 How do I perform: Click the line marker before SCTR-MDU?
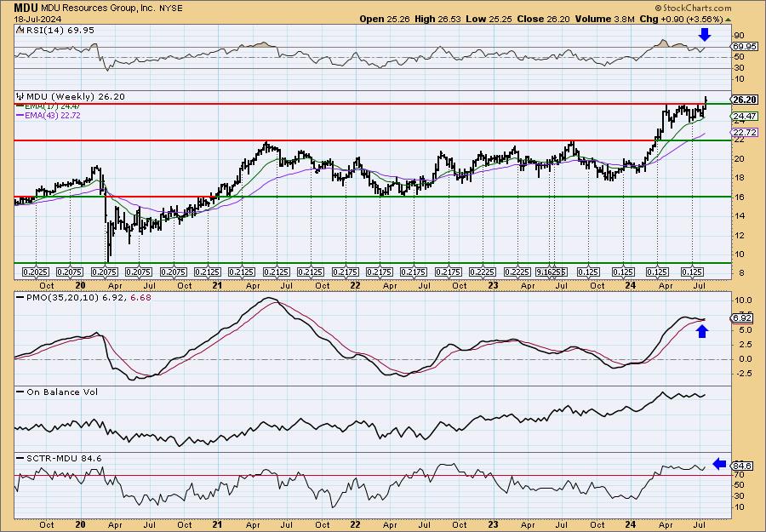tap(20, 458)
